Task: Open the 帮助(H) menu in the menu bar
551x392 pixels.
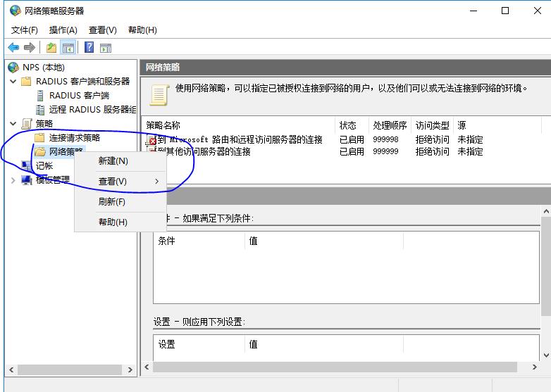Action: (x=142, y=30)
